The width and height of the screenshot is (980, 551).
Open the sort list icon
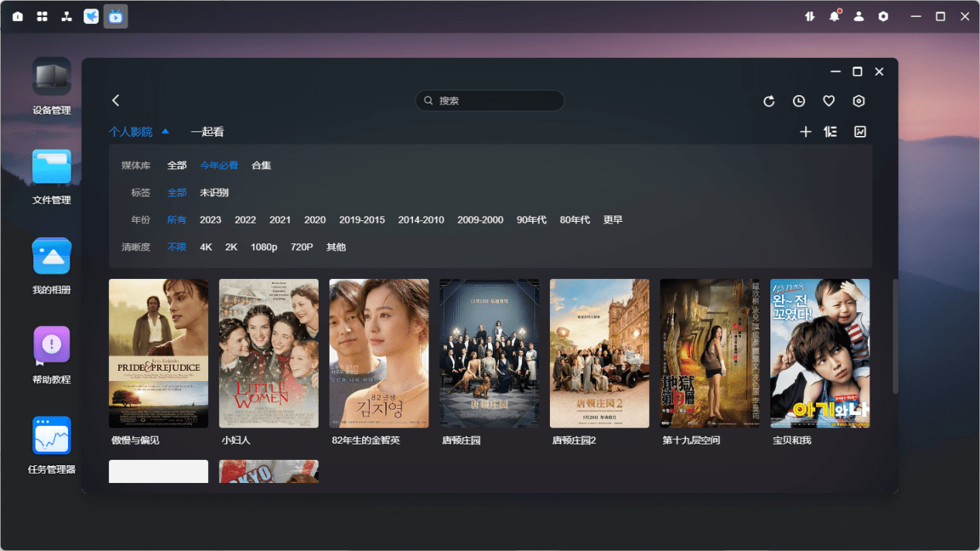(831, 132)
